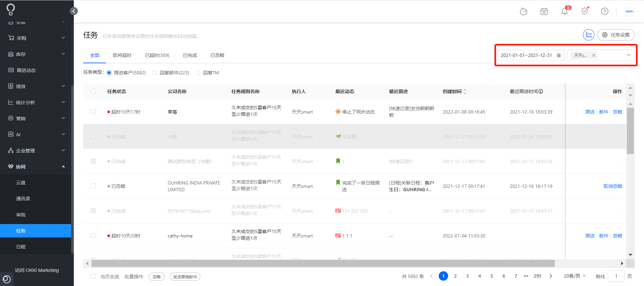Toggle 当页全选 checkbox at bottom
The image size is (644, 286).
click(93, 276)
